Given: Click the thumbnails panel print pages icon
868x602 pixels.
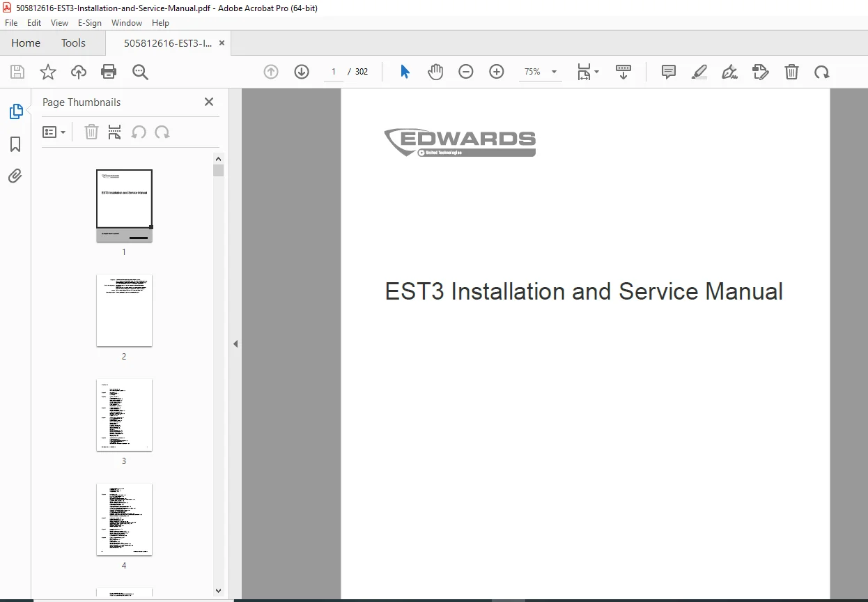Looking at the screenshot, I should 115,132.
